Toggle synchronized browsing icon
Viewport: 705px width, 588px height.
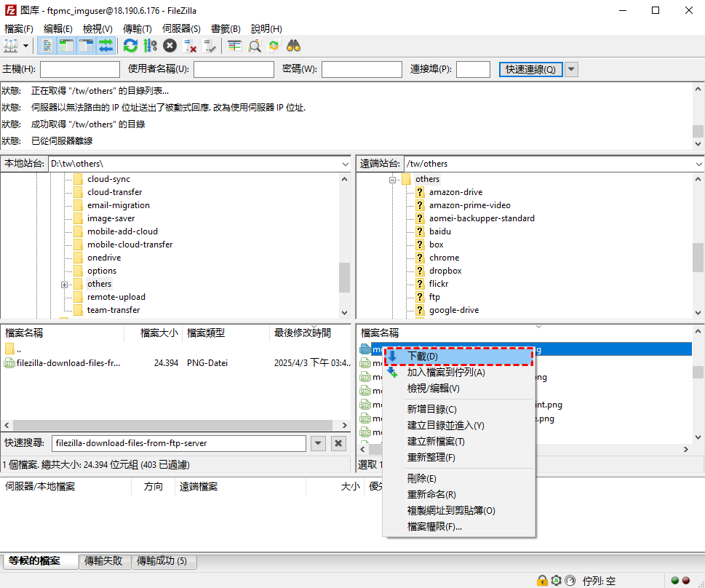click(x=274, y=46)
